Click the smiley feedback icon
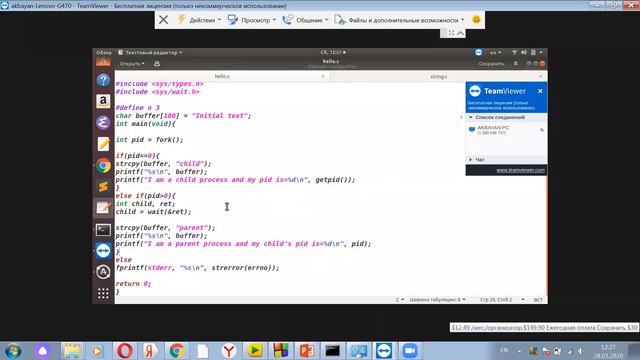The height and width of the screenshot is (360, 640). (x=476, y=20)
